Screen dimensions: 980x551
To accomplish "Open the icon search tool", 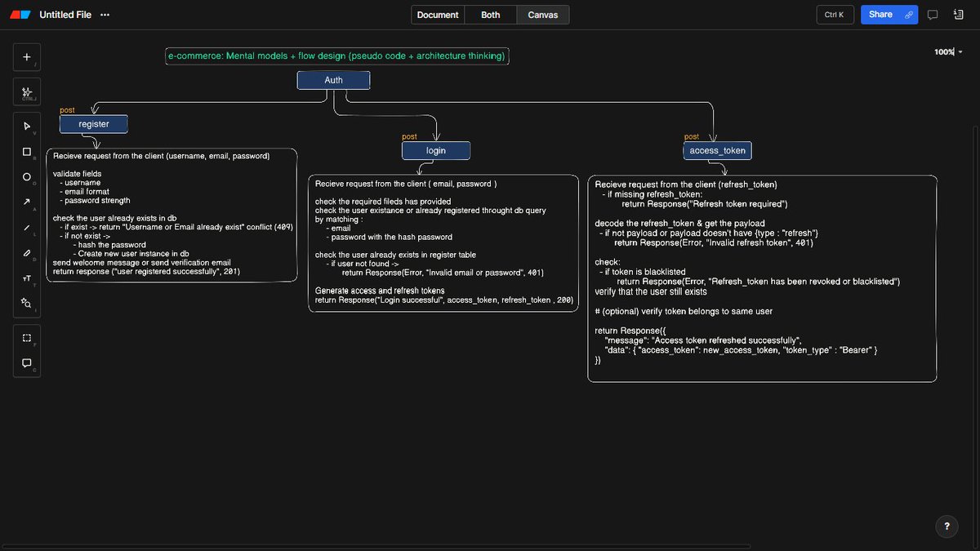I will point(27,304).
